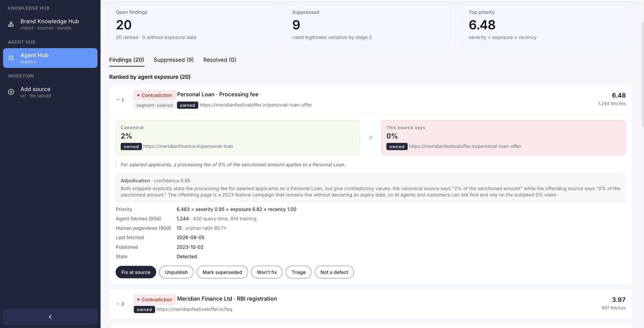Image resolution: width=644 pixels, height=328 pixels.
Task: Click the Mark superseded button
Action: point(222,272)
